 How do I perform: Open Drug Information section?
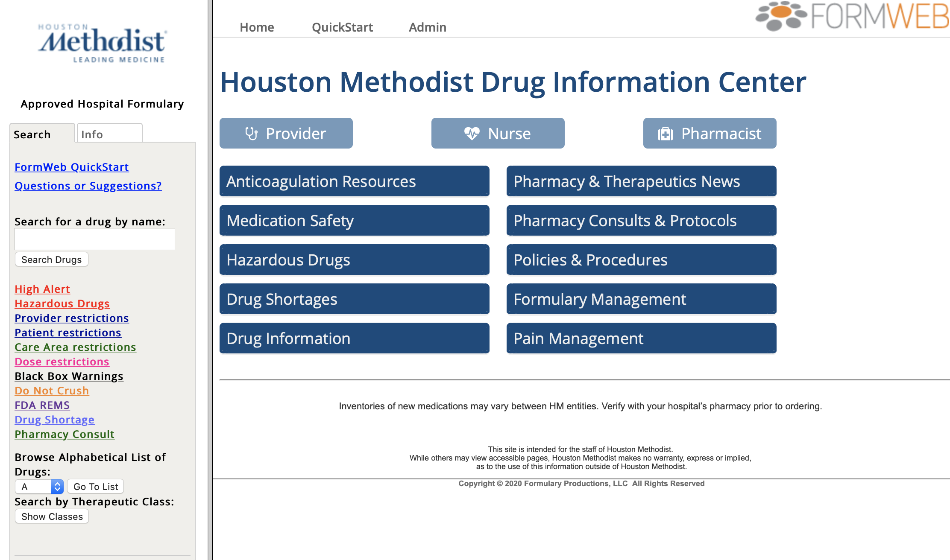(355, 338)
